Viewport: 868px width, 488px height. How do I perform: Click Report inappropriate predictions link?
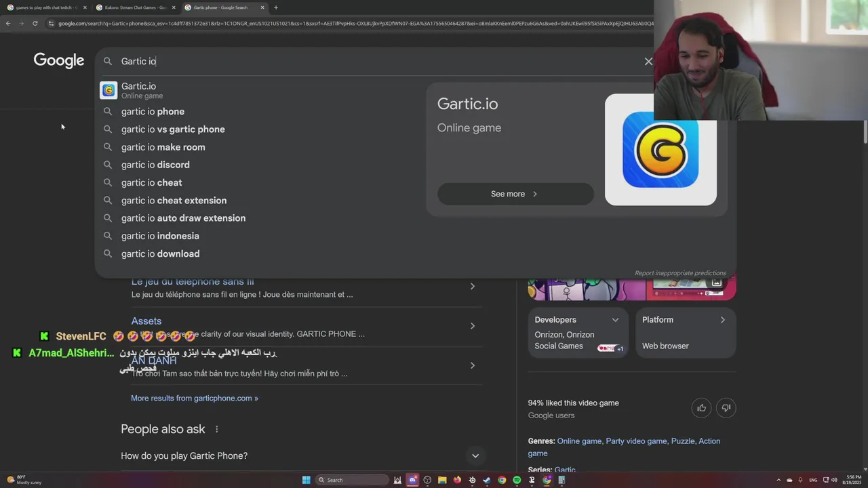(x=680, y=273)
